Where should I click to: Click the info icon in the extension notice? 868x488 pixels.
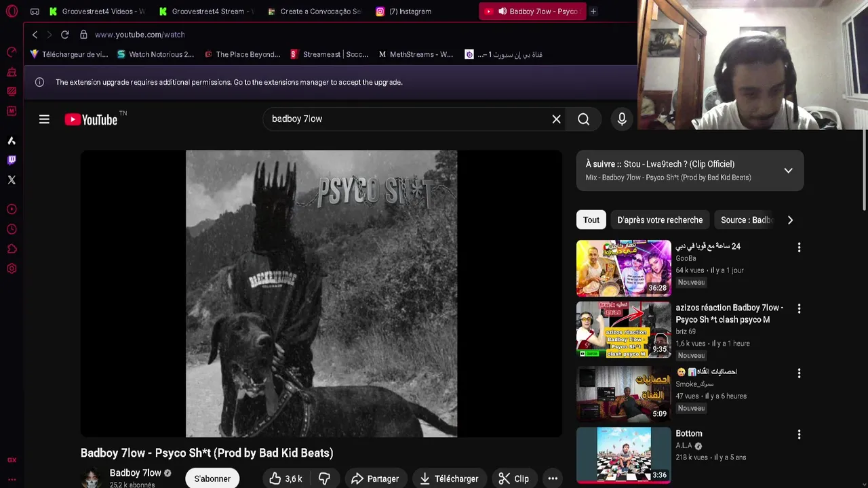click(39, 82)
